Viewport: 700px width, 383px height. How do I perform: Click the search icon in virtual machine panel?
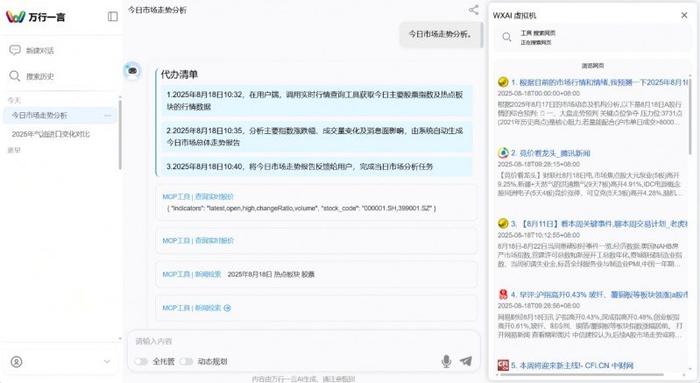pyautogui.click(x=506, y=37)
